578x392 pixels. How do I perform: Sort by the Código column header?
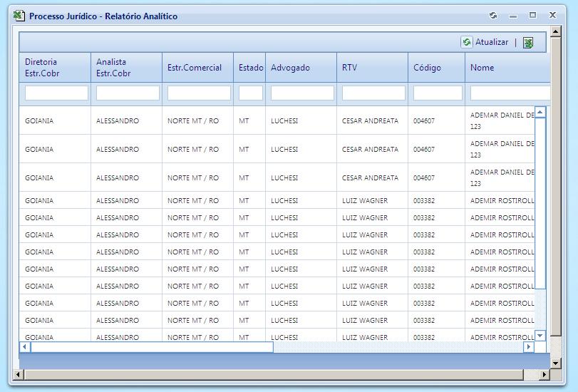click(x=427, y=68)
